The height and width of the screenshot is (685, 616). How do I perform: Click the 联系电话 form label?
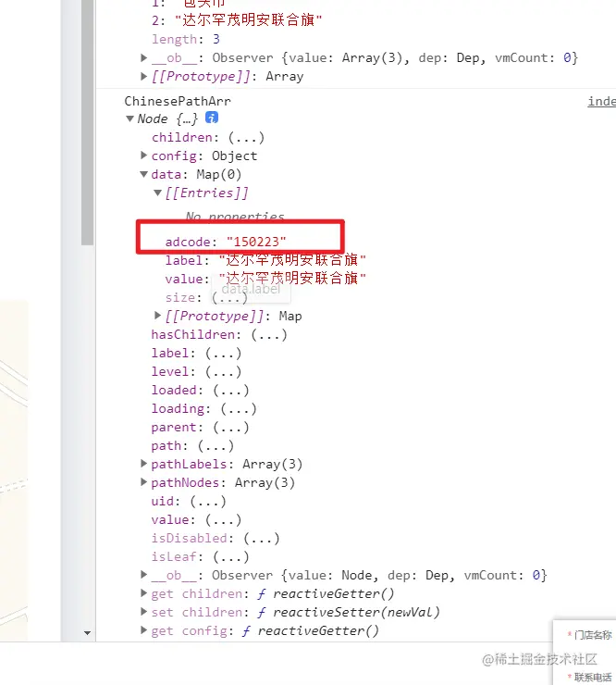pyautogui.click(x=593, y=678)
